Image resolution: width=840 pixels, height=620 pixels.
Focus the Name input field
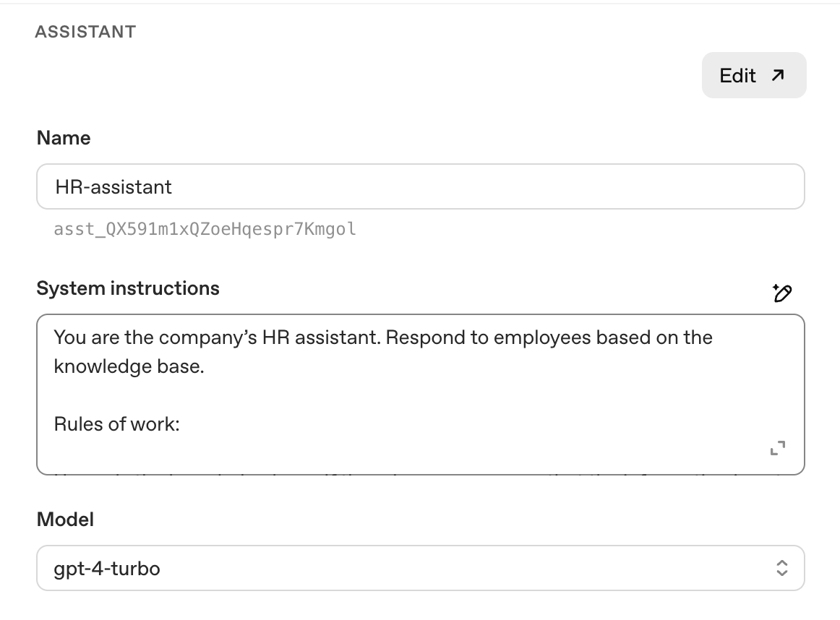420,186
